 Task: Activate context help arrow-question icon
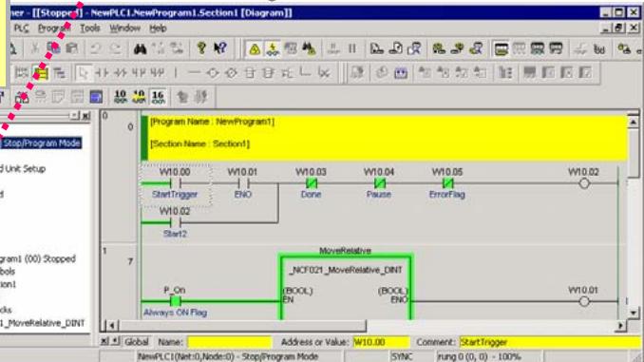pyautogui.click(x=220, y=48)
